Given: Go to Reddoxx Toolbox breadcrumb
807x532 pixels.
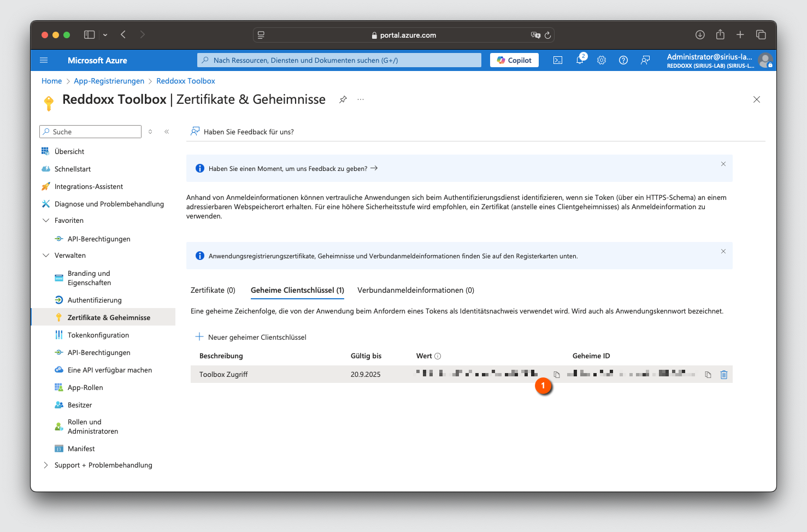Looking at the screenshot, I should point(186,81).
